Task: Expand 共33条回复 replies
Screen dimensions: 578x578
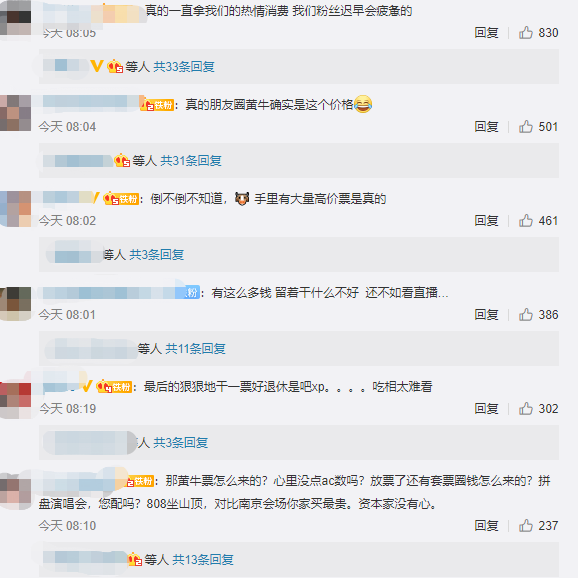Action: [x=184, y=67]
